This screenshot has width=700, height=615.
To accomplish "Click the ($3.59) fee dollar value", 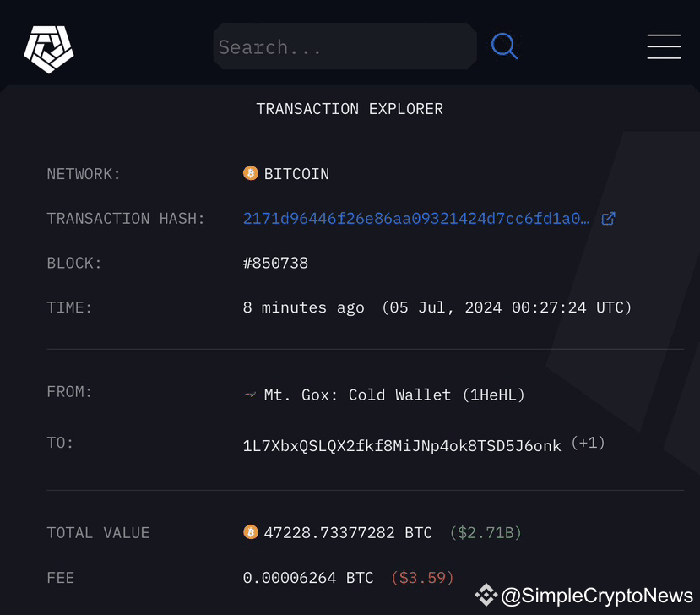I will (422, 578).
